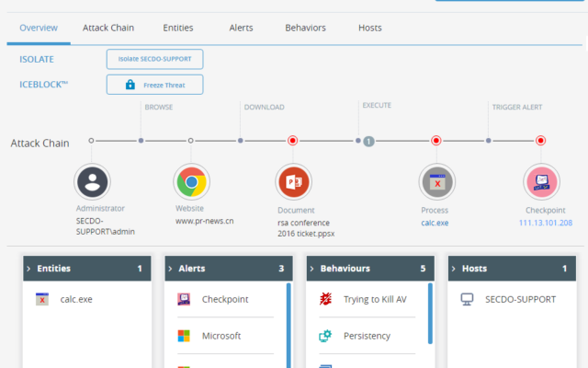This screenshot has width=588, height=368.
Task: Select the Chrome Website icon
Action: [x=191, y=182]
